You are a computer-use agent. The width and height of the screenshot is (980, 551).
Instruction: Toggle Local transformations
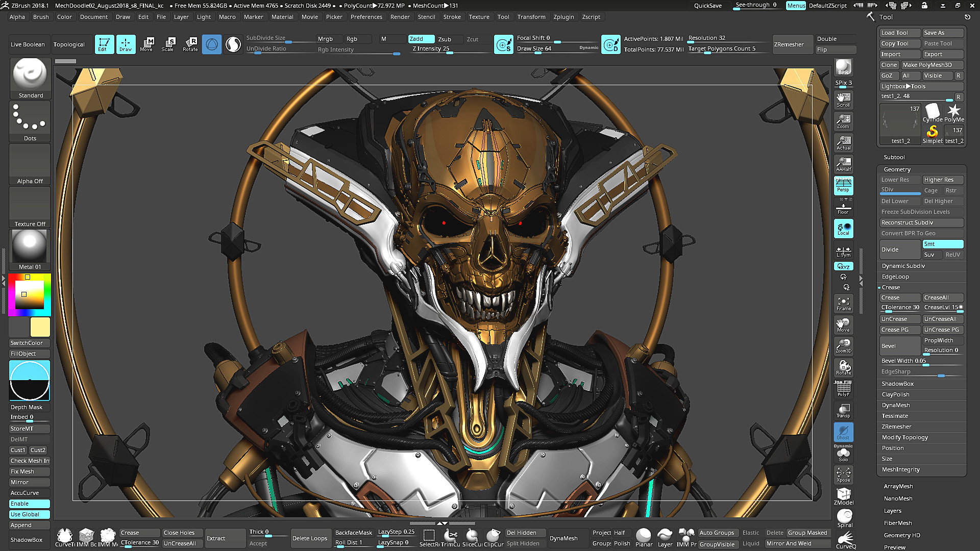(x=843, y=229)
